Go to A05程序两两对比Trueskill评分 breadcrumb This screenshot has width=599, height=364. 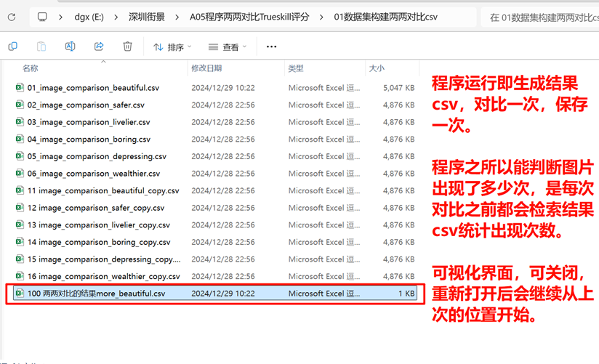[x=249, y=17]
